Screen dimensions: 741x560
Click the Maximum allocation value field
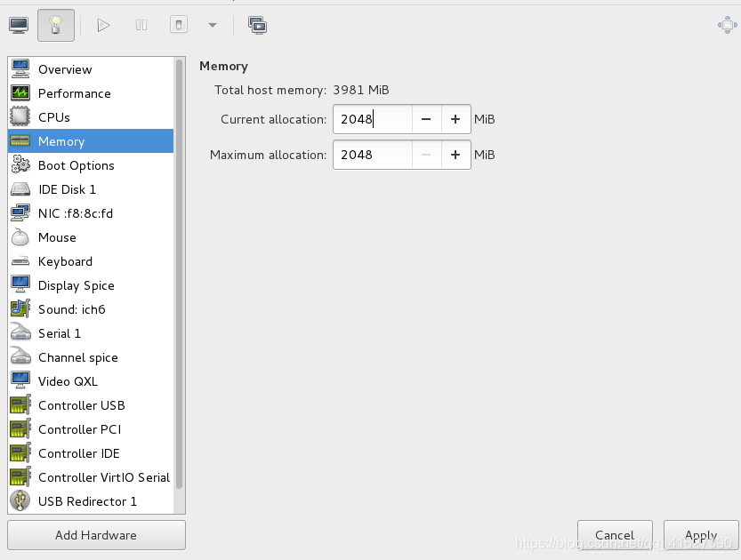pos(373,155)
